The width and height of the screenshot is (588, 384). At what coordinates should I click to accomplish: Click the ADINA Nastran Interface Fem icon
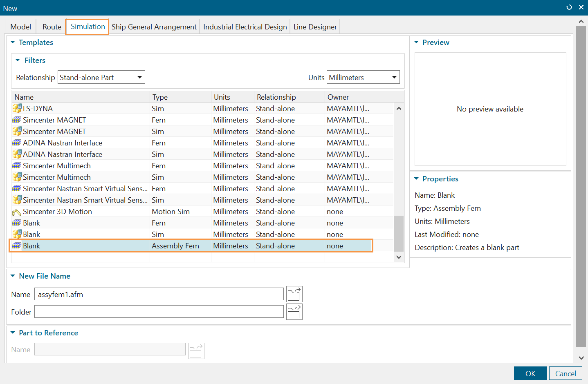coord(17,143)
